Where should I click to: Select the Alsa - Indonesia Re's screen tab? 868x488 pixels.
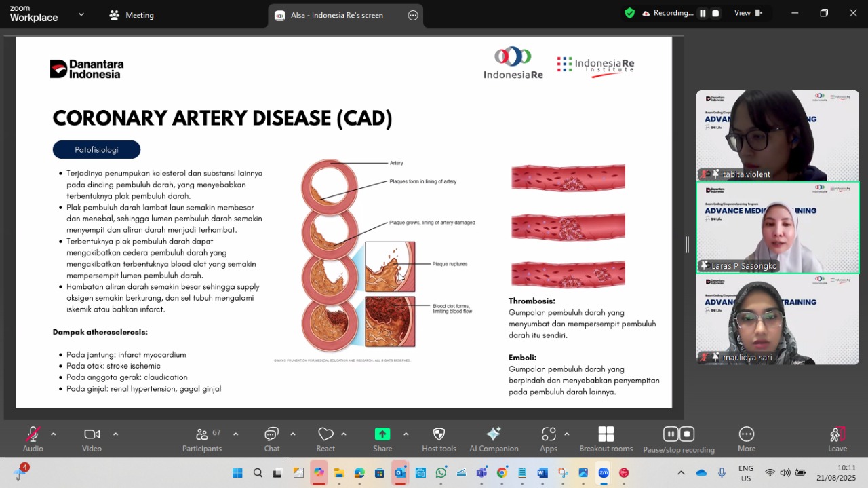tap(337, 15)
